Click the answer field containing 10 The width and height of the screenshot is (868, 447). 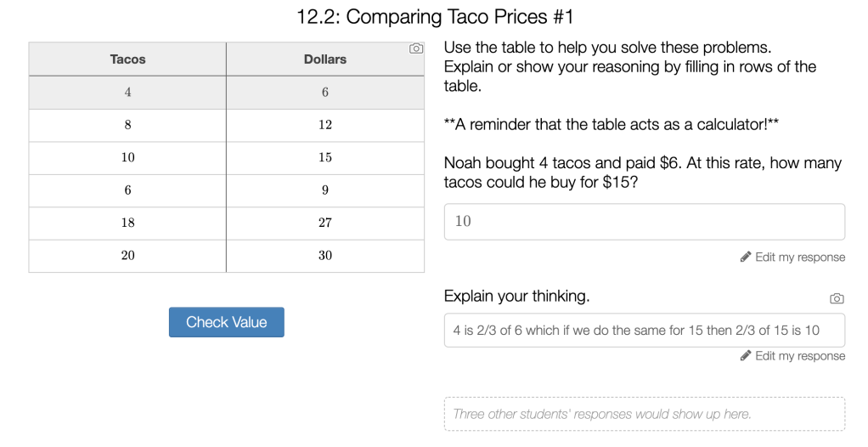point(644,222)
